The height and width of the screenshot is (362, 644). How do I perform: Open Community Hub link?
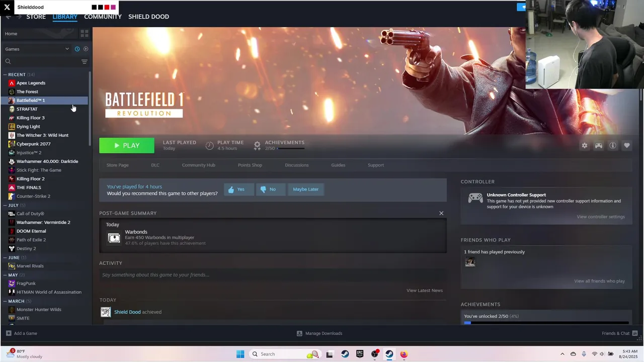point(198,165)
